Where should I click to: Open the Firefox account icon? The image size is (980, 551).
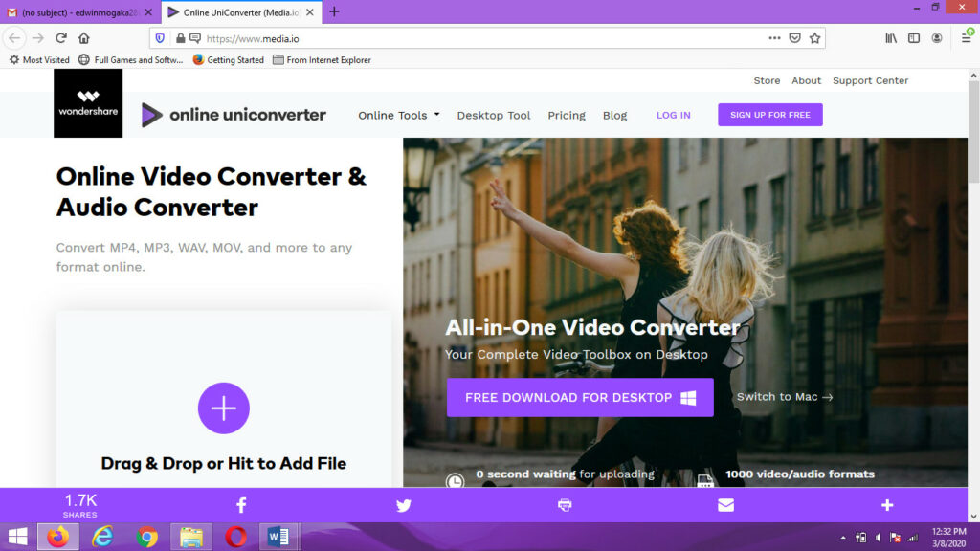coord(936,38)
